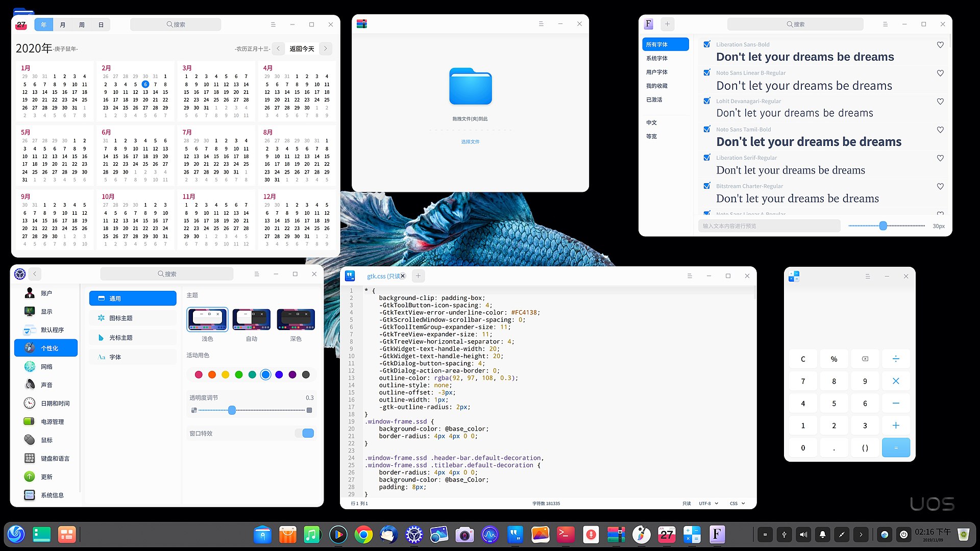Viewport: 980px width, 551px height.
Task: Open the UTF-8 encoding dropdown
Action: pyautogui.click(x=708, y=504)
